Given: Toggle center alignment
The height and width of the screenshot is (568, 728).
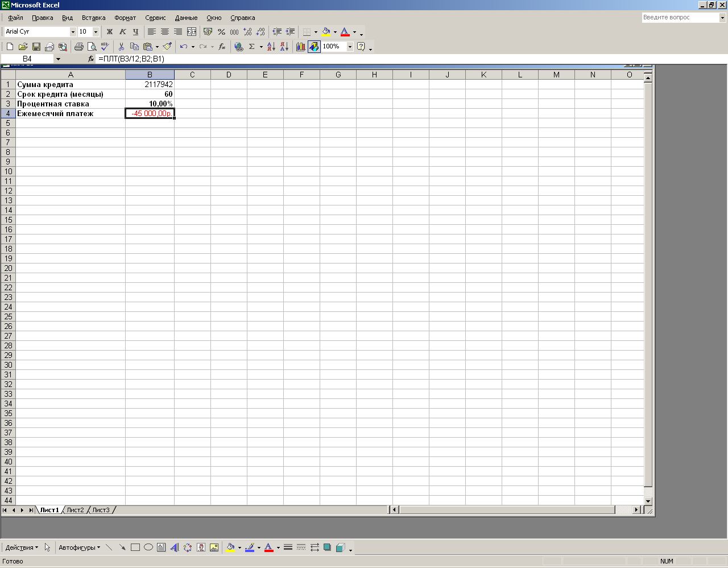Looking at the screenshot, I should (165, 32).
